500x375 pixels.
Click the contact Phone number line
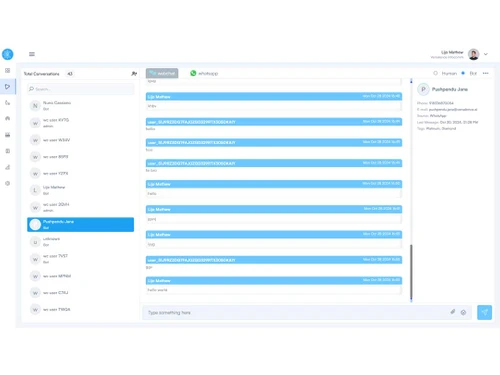pos(435,103)
